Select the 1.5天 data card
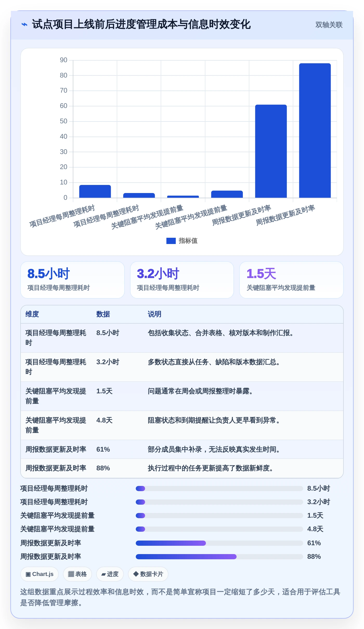364x629 pixels. 291,280
